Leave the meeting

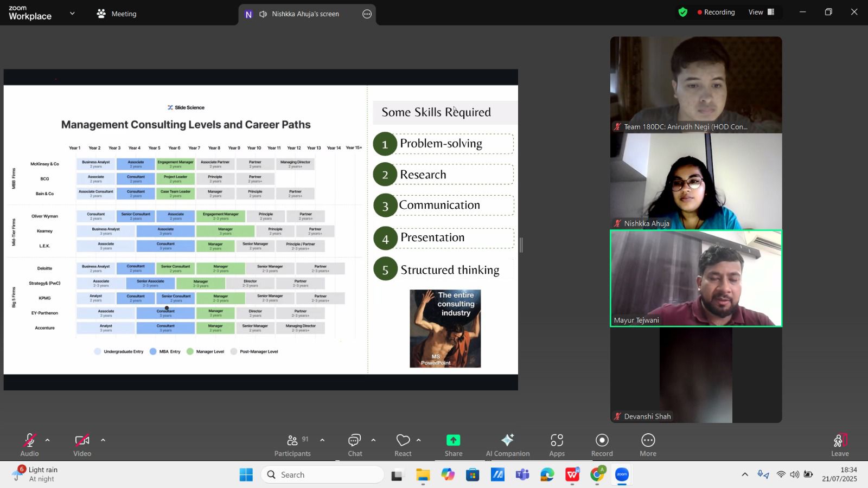[839, 445]
